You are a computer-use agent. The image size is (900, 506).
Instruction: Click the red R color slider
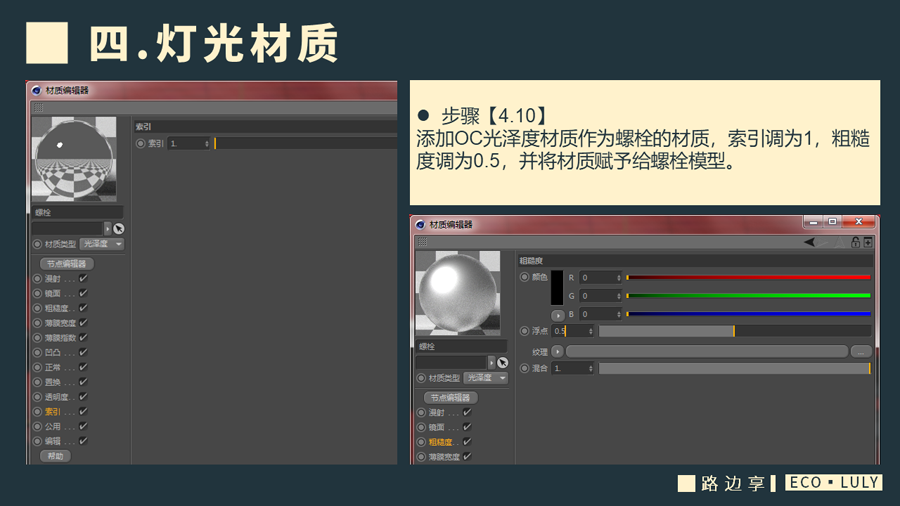748,278
